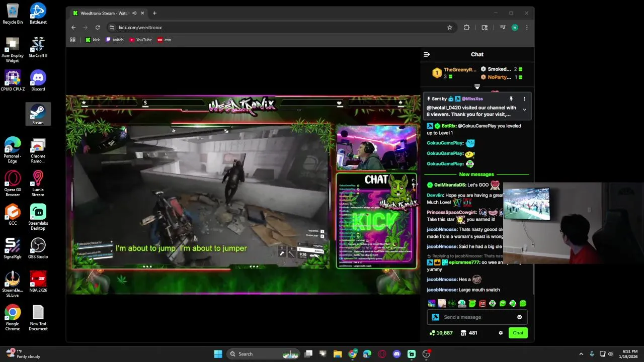Collapse the gift leaderboard with the arrow

477,87
